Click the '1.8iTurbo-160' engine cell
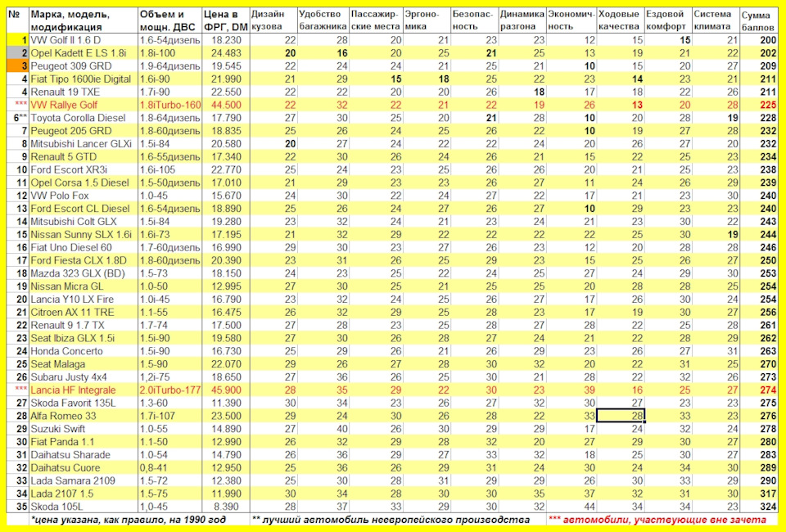Screen dimensions: 786x532 (x=170, y=105)
